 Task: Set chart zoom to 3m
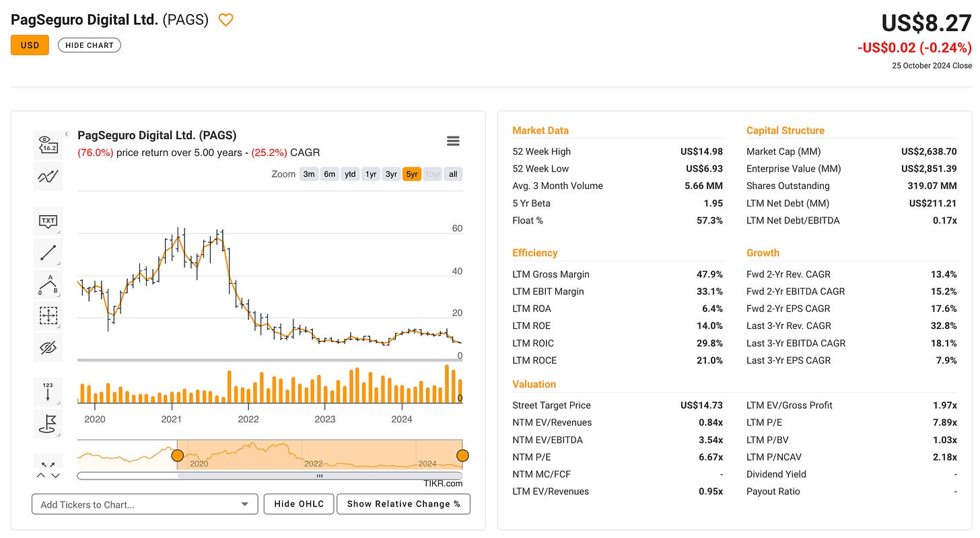tap(309, 174)
